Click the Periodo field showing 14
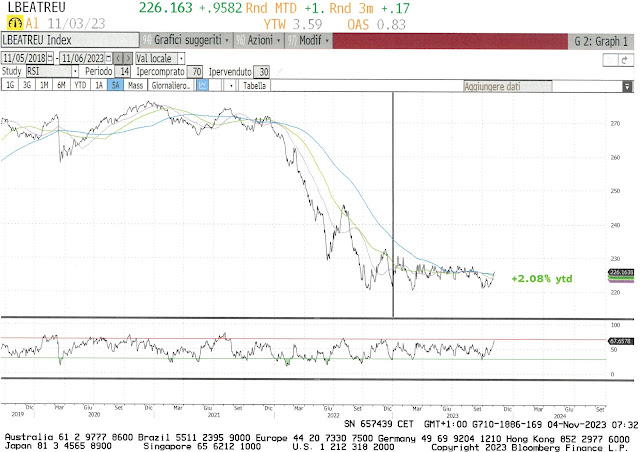Screen dimensions: 640x452 pos(122,72)
